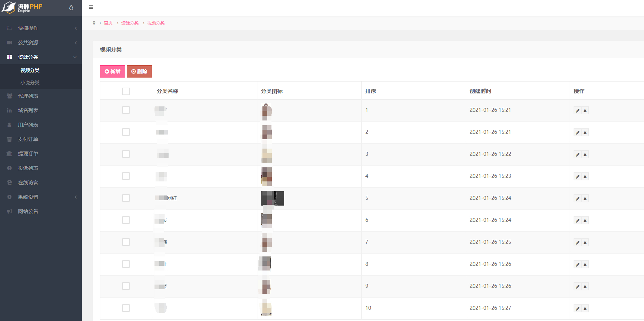Open the category icon thumbnail for 网红
The image size is (644, 321).
tap(273, 198)
